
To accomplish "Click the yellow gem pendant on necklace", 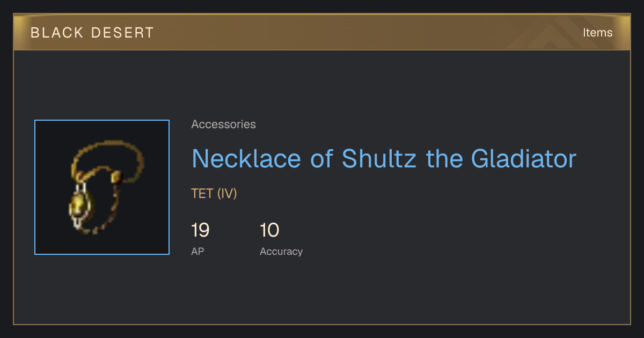I will pyautogui.click(x=80, y=207).
